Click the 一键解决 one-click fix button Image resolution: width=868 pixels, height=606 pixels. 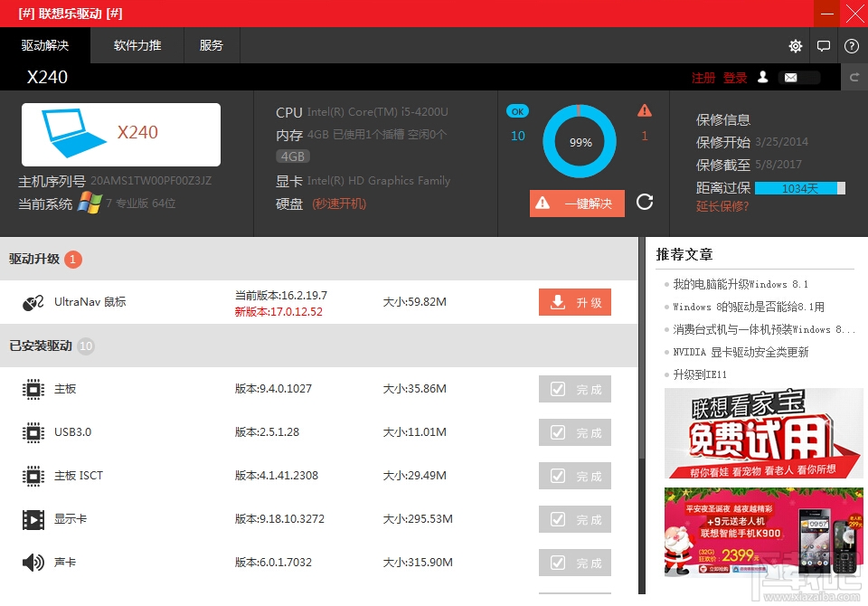click(x=577, y=204)
